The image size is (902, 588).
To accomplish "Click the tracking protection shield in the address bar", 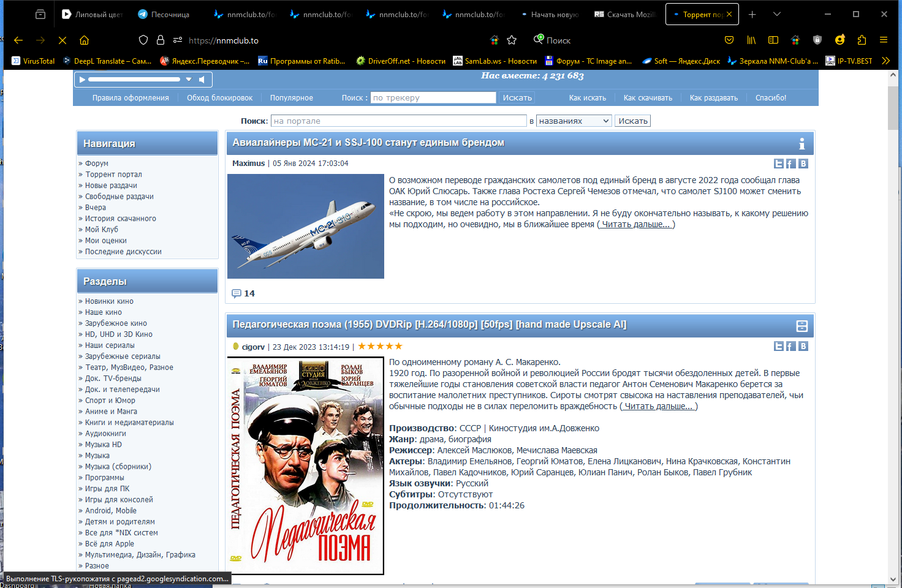I will pyautogui.click(x=143, y=40).
